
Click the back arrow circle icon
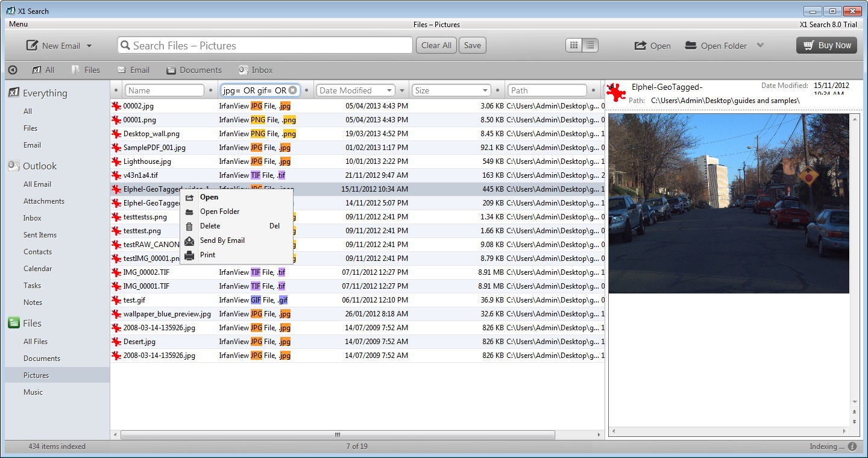tap(13, 70)
